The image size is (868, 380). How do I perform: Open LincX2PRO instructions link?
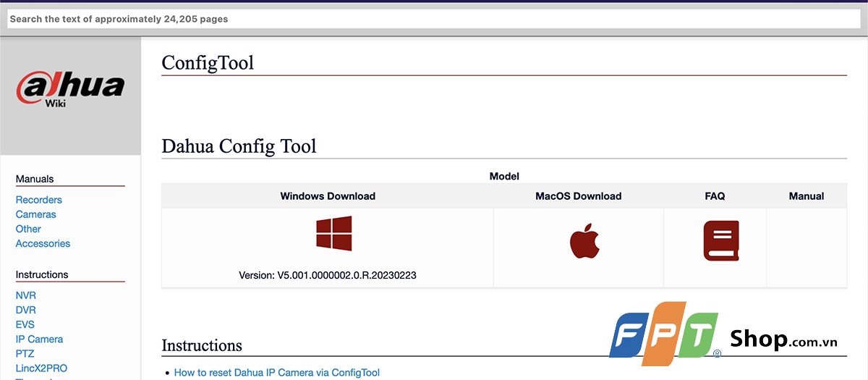42,368
